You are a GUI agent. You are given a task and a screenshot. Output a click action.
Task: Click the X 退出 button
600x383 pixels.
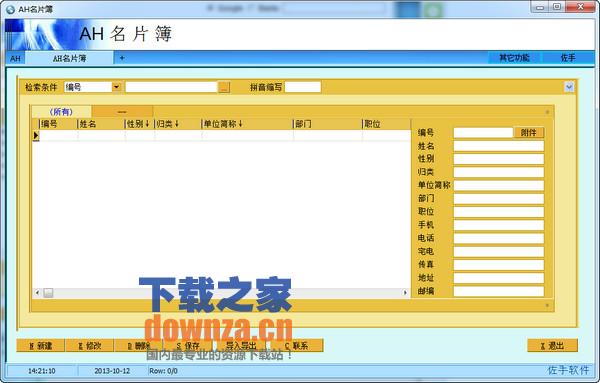coord(553,346)
